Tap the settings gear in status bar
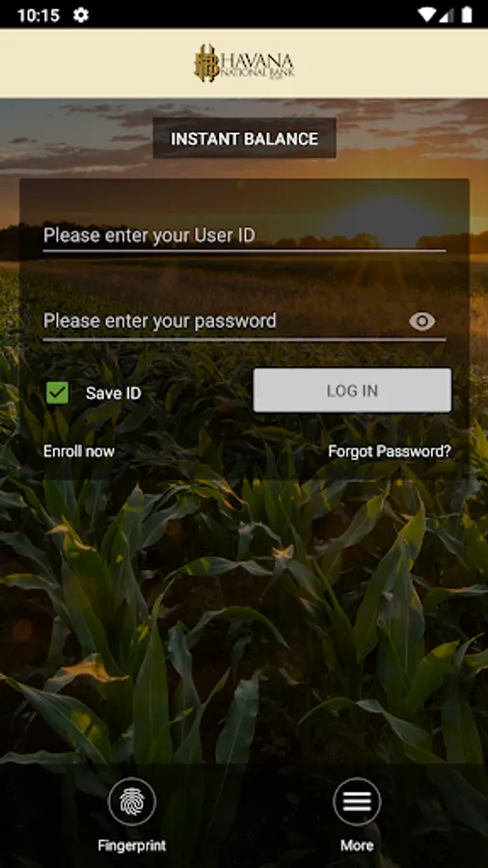The width and height of the screenshot is (488, 868). click(81, 14)
